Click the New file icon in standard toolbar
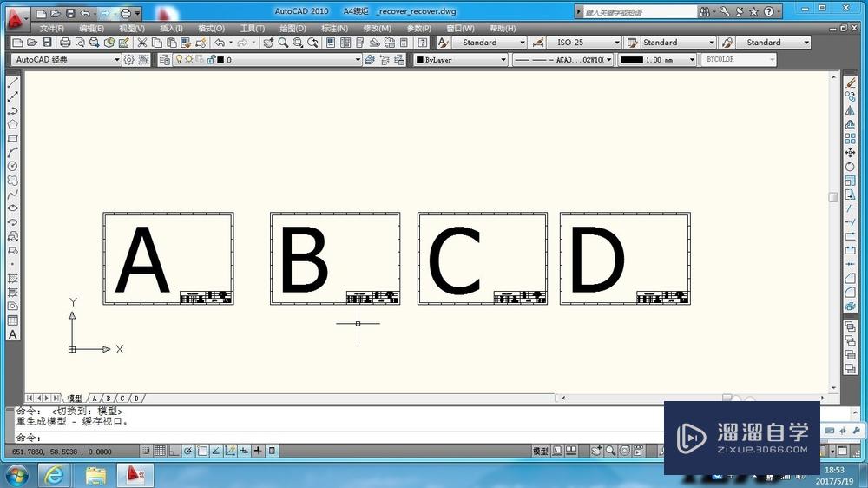 [17, 43]
